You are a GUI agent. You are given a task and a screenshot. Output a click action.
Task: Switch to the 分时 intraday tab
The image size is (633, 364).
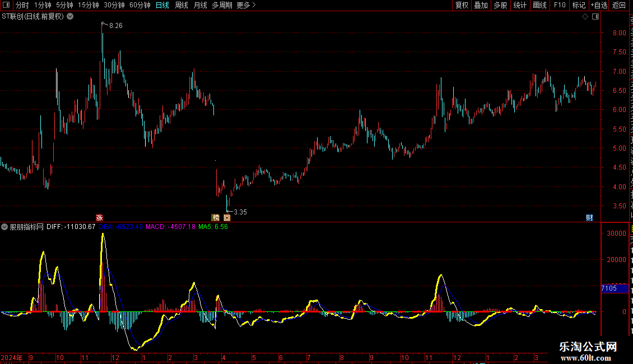coord(22,5)
